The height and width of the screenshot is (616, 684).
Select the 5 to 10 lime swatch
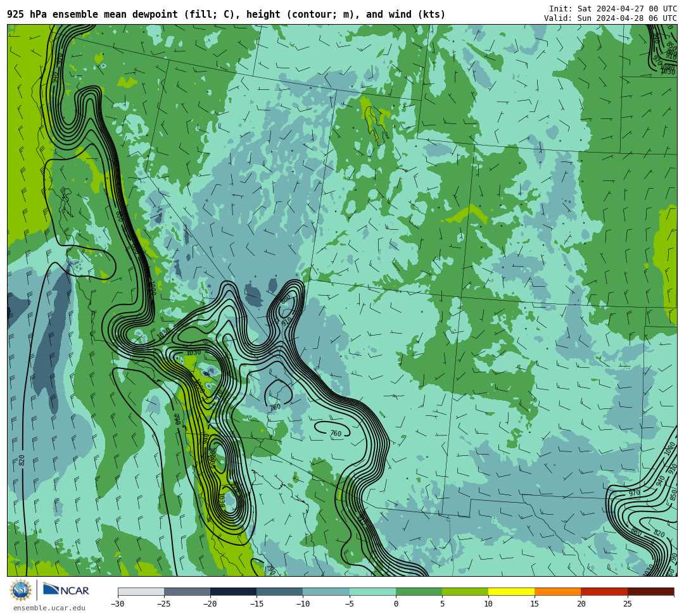click(x=465, y=591)
